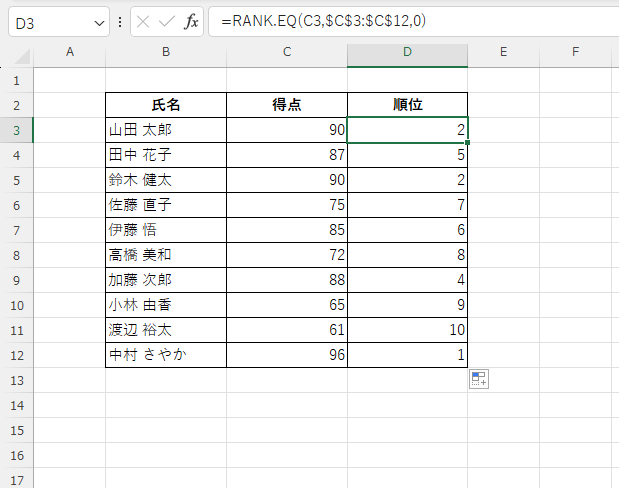Select the cell 高橋 美和
The width and height of the screenshot is (619, 488).
click(166, 255)
